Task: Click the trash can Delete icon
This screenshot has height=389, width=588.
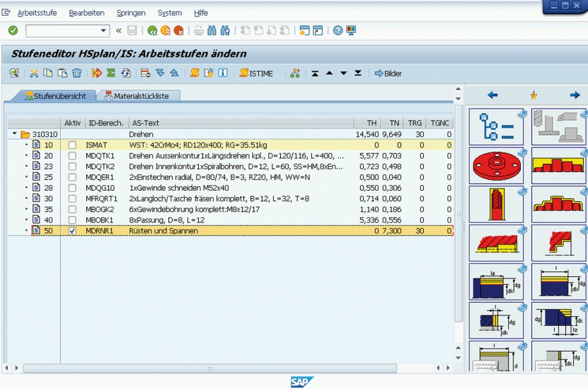Action: (x=77, y=73)
